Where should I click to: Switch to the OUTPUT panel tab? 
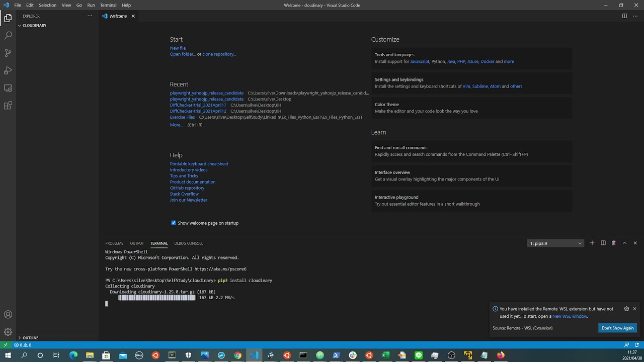(x=137, y=243)
